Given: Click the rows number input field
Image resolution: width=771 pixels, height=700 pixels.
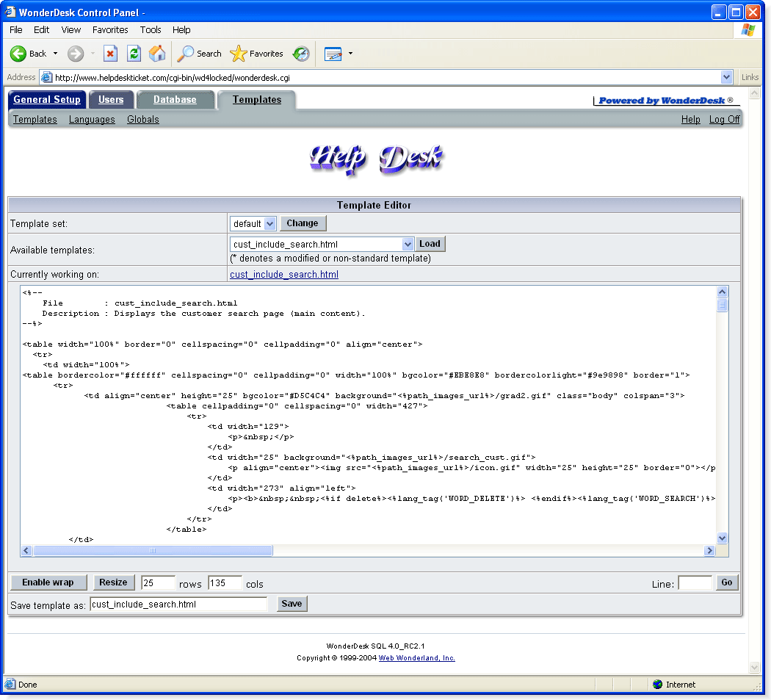Looking at the screenshot, I should [158, 583].
